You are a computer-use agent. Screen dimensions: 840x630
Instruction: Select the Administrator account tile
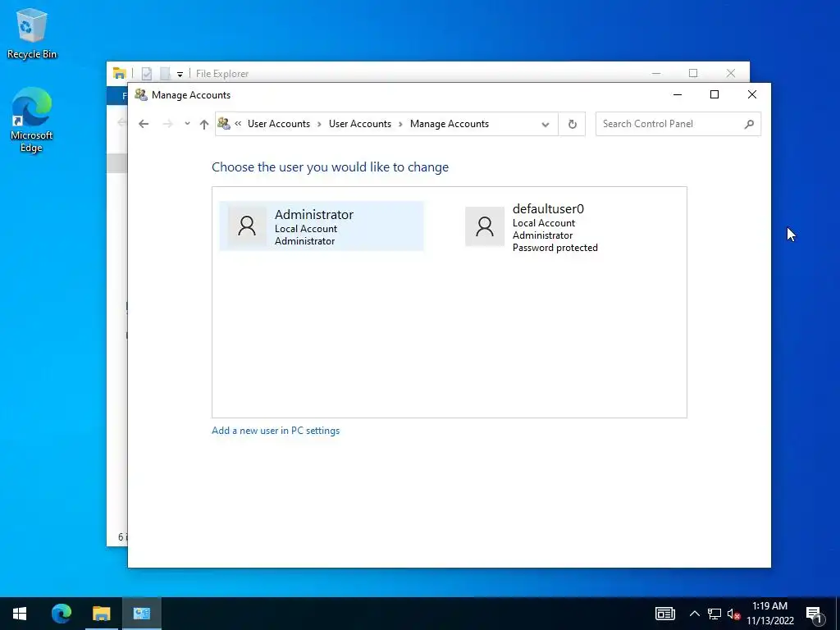(x=322, y=226)
